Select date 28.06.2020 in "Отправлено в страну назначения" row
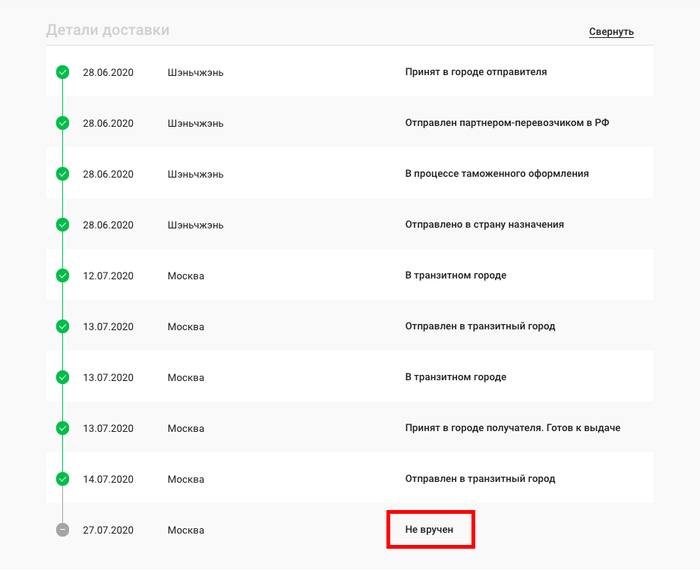The height and width of the screenshot is (570, 700). point(108,225)
